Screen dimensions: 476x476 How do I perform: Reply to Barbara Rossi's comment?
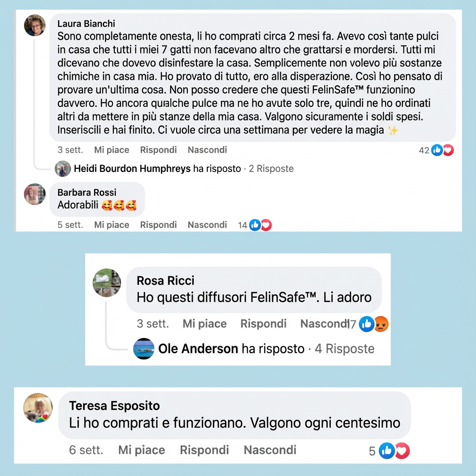click(x=159, y=225)
